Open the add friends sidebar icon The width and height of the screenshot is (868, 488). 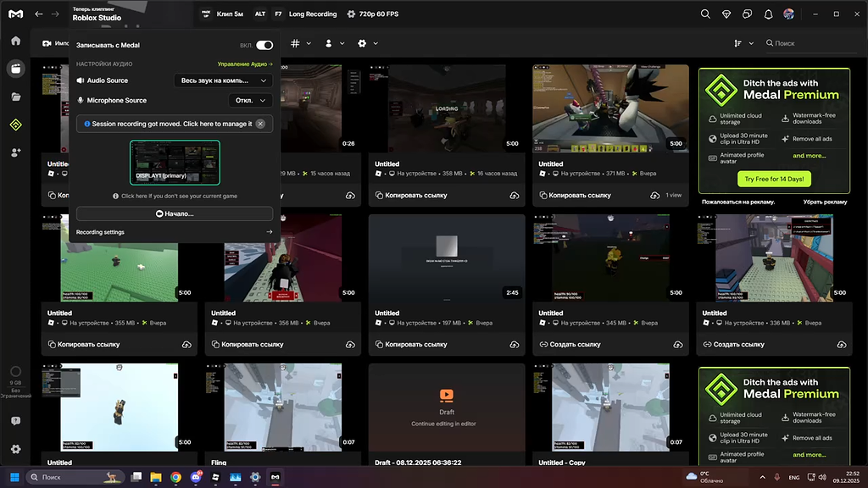15,152
